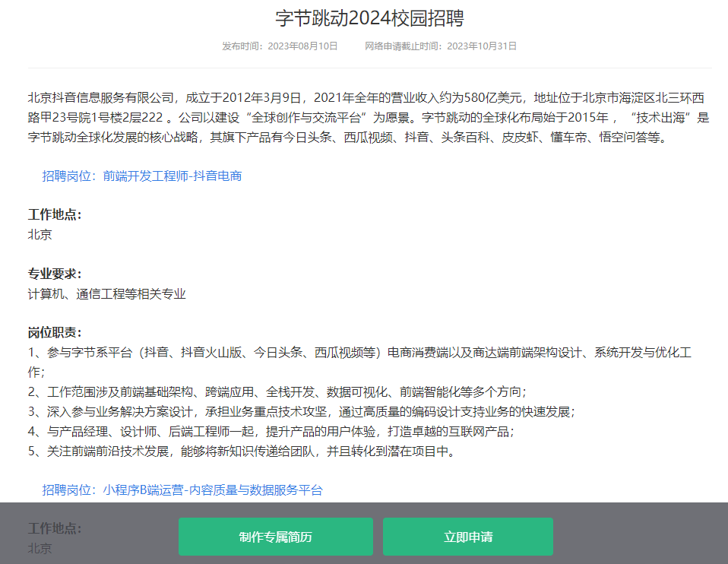This screenshot has height=564, width=728.
Task: Open 招聘岗位：小程序B端运营-内容质量与数据服务平台 link
Action: click(182, 490)
